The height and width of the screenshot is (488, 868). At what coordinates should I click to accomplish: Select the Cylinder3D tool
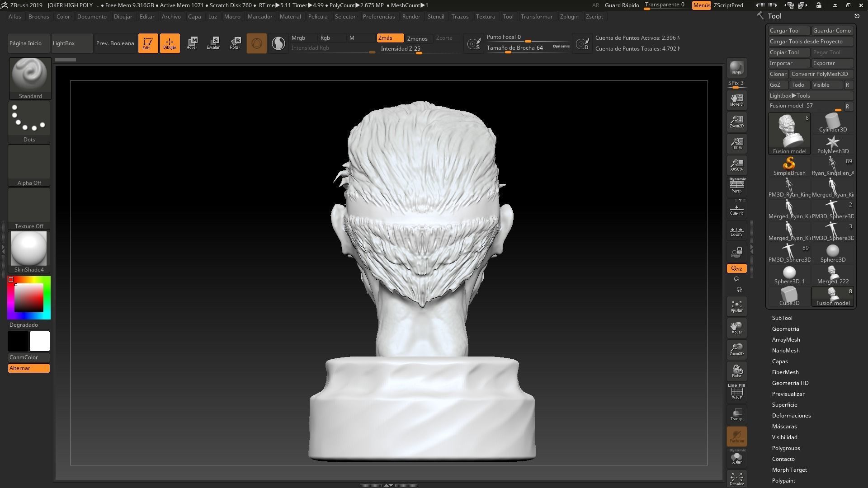[x=833, y=123]
